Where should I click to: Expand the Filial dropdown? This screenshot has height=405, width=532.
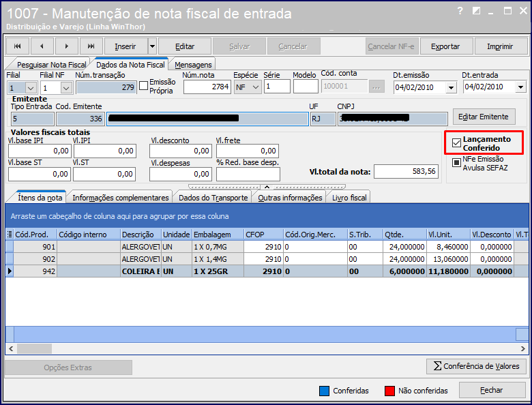[31, 89]
